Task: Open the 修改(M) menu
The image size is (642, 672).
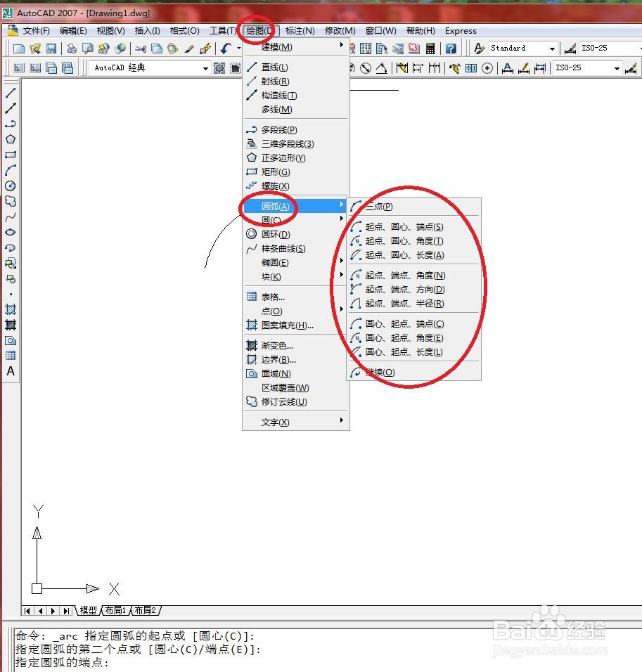Action: (x=340, y=31)
